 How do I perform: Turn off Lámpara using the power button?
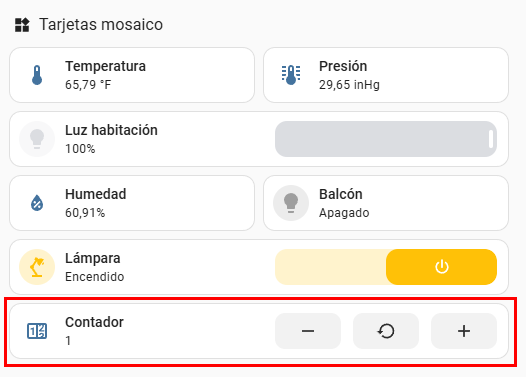pos(441,267)
